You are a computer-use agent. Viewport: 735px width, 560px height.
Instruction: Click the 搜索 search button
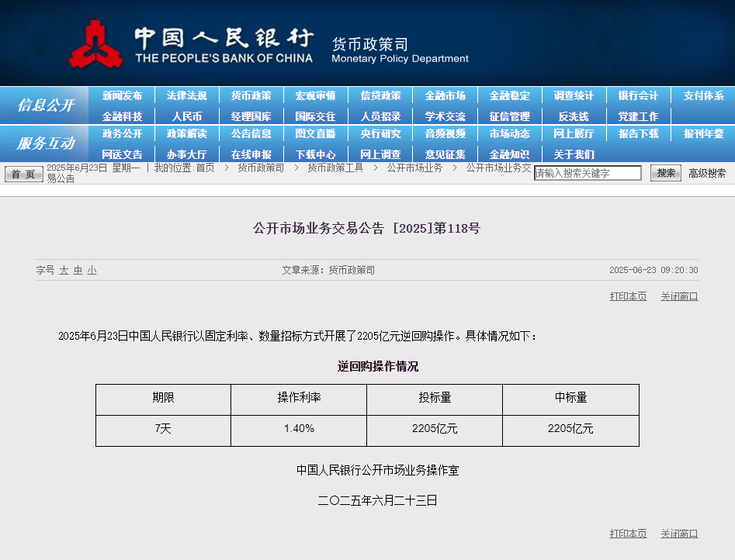pos(665,173)
